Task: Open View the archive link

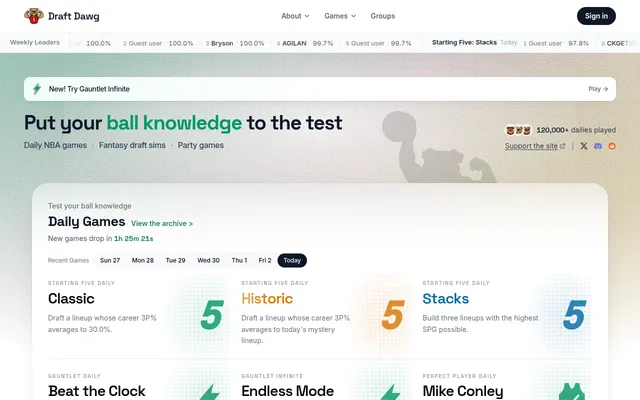Action: click(x=162, y=224)
